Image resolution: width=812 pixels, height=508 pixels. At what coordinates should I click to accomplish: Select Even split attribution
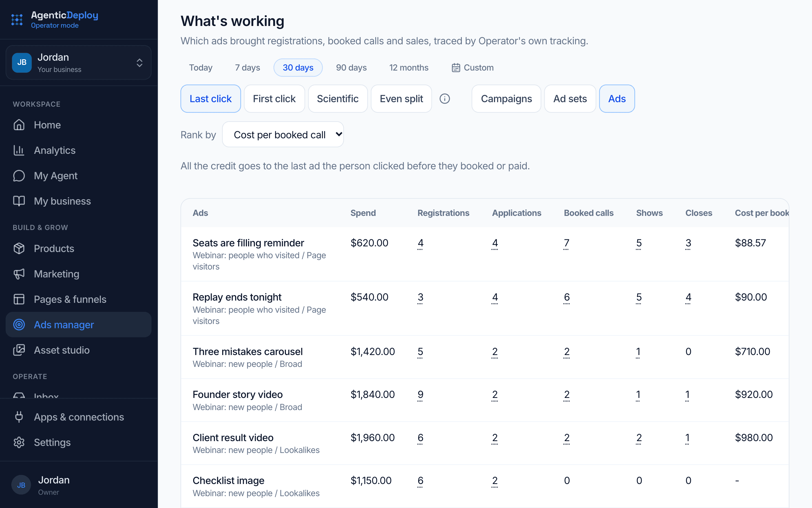pyautogui.click(x=401, y=98)
